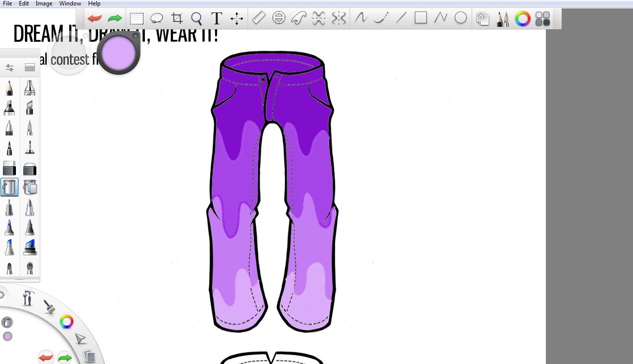Open Brush Properties sliders icon
Screen dimensions: 633x364
coord(9,67)
